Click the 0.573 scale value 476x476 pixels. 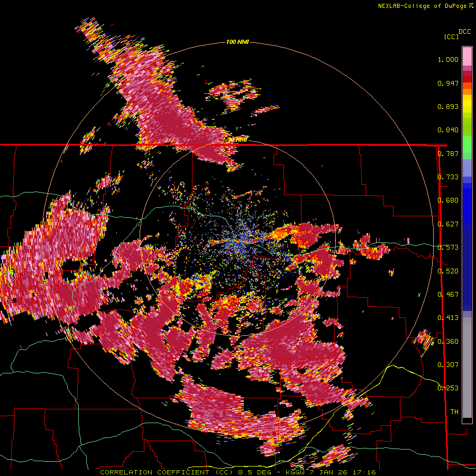pyautogui.click(x=448, y=248)
